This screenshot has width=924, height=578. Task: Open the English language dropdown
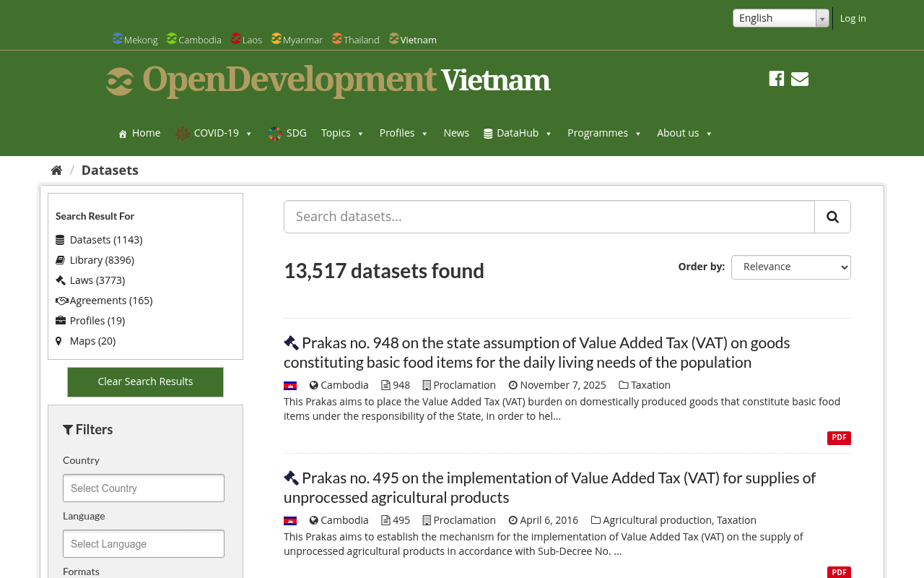tap(781, 18)
